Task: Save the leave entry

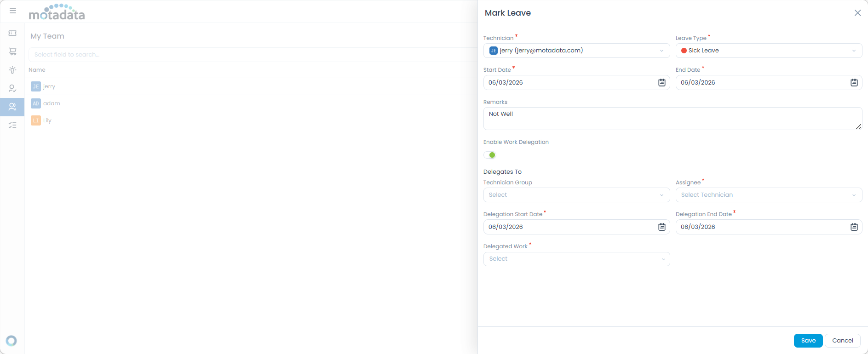Action: [x=808, y=341]
